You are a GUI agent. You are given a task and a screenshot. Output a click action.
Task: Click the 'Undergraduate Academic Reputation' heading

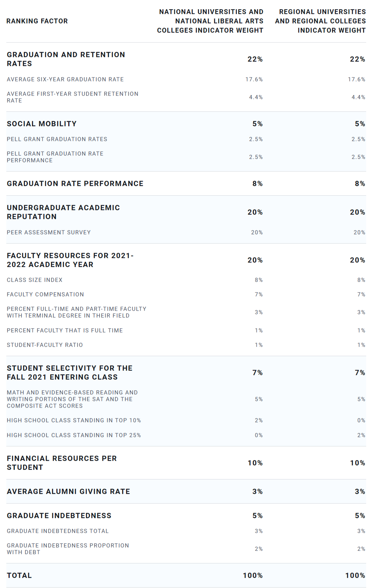63,212
